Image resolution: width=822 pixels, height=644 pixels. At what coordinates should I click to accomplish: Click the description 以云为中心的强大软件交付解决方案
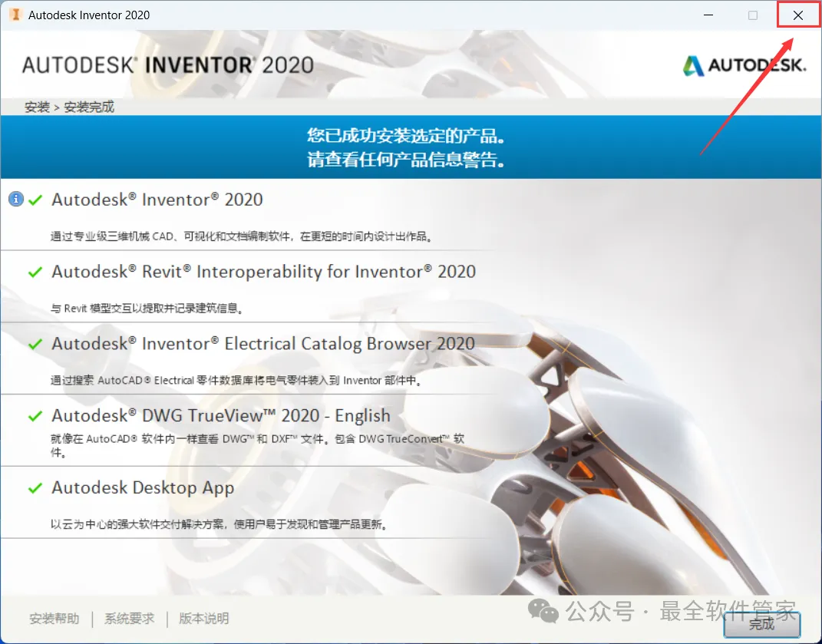220,524
